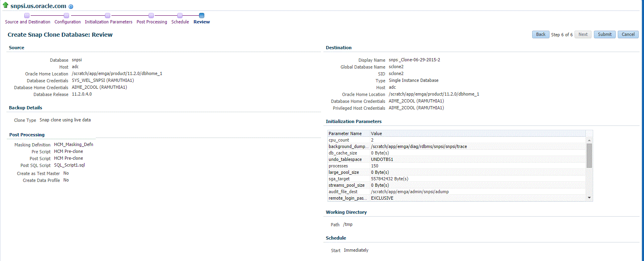Select the cpu_count parameter row
Viewport: 644px width, 261px height.
(457, 140)
